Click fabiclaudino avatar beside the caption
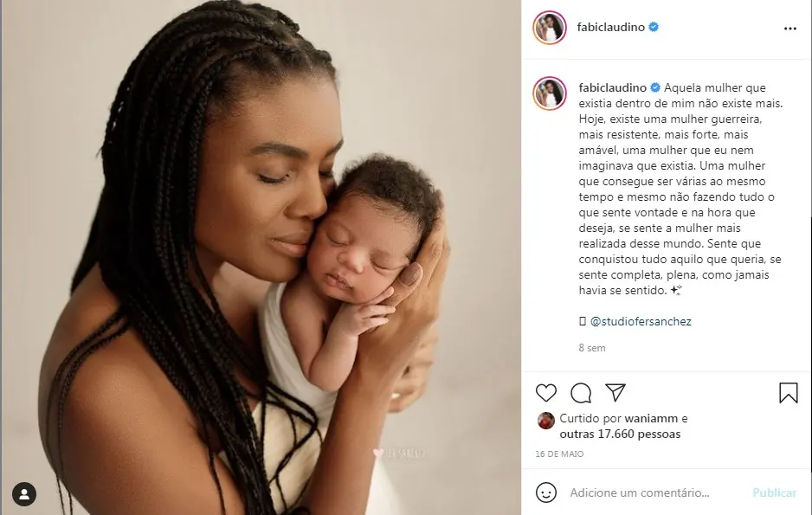This screenshot has height=515, width=812. pyautogui.click(x=550, y=93)
